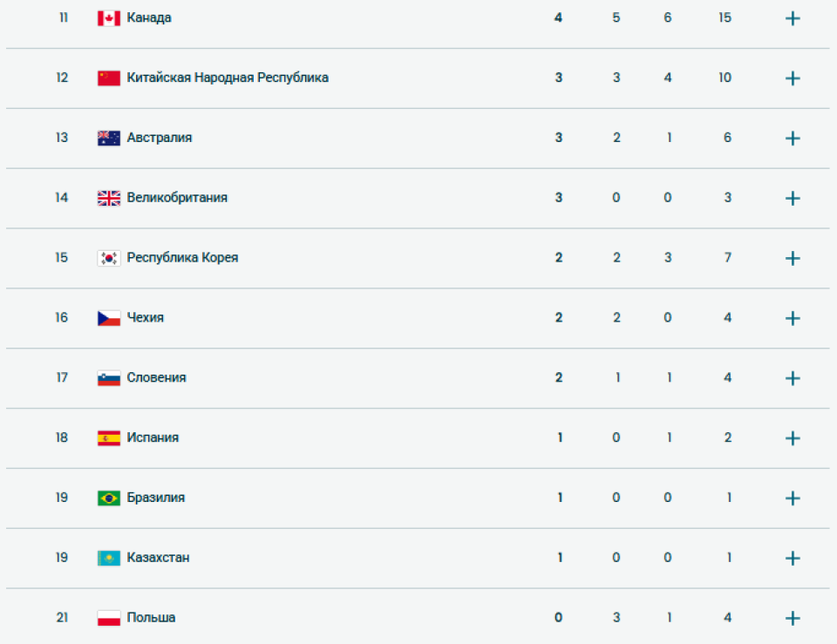Click the total medal count for Словения
837x644 pixels.
point(727,377)
